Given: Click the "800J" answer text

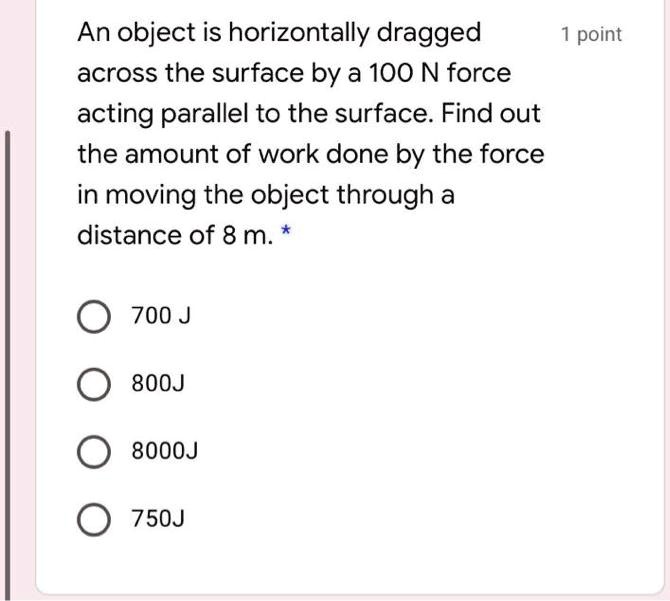Looking at the screenshot, I should 159,385.
